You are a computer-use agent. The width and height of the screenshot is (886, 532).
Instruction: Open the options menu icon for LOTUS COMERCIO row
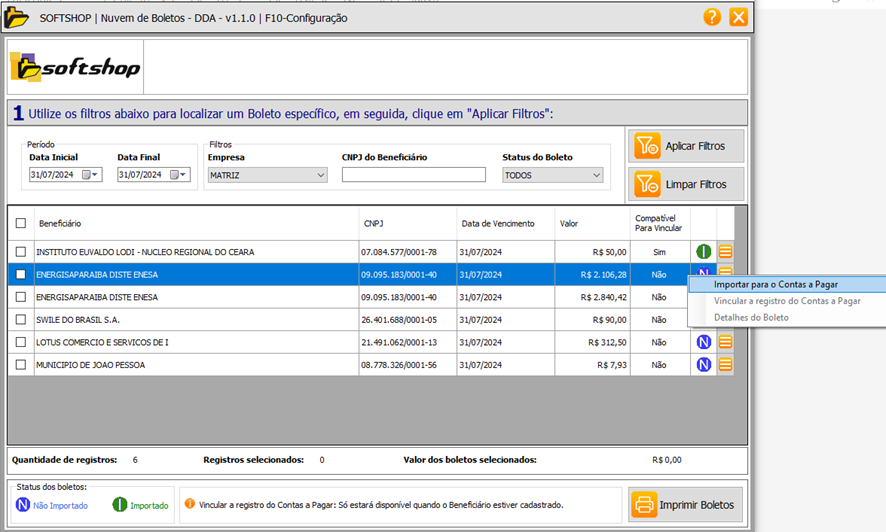coord(726,342)
